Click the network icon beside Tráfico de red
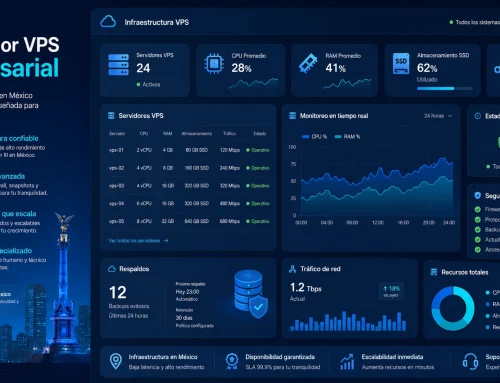 coord(292,269)
